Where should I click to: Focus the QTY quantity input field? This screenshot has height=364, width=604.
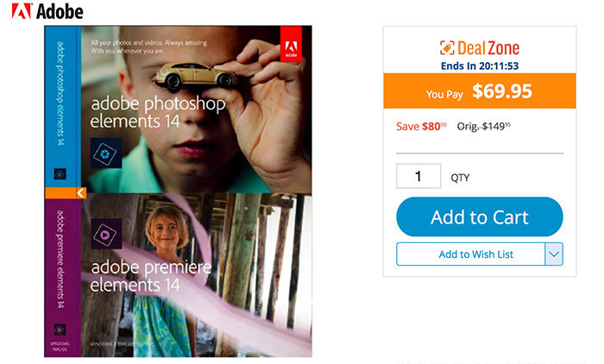[418, 176]
